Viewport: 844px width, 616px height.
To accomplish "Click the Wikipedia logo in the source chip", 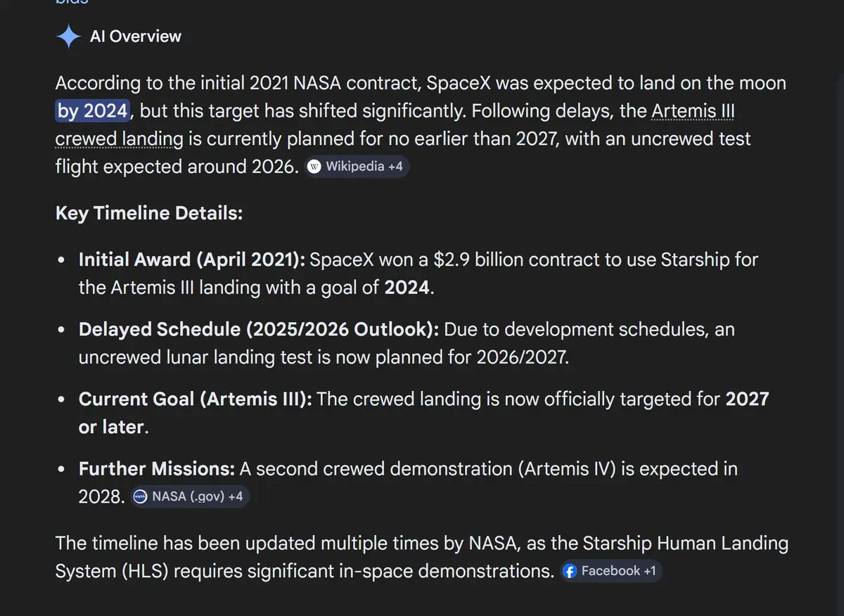I will (x=314, y=167).
